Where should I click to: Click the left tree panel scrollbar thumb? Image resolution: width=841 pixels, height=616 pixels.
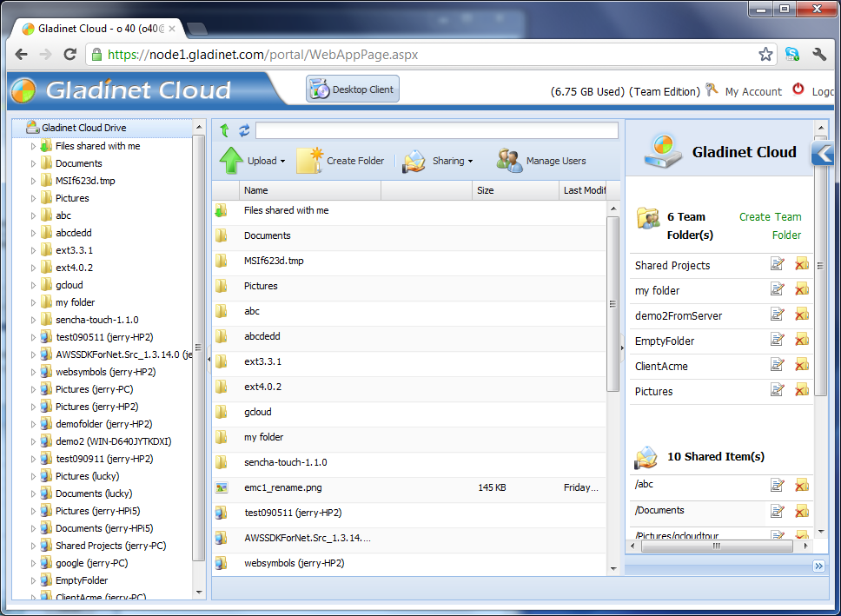(x=198, y=348)
